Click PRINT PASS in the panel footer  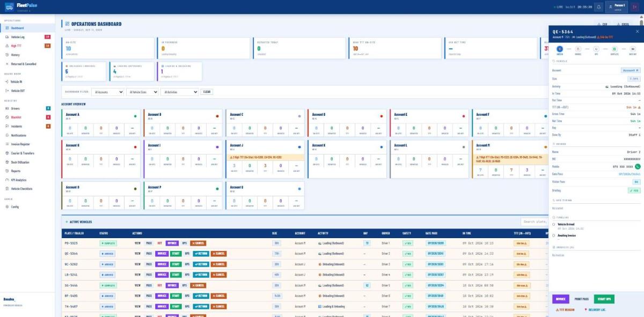click(x=582, y=299)
